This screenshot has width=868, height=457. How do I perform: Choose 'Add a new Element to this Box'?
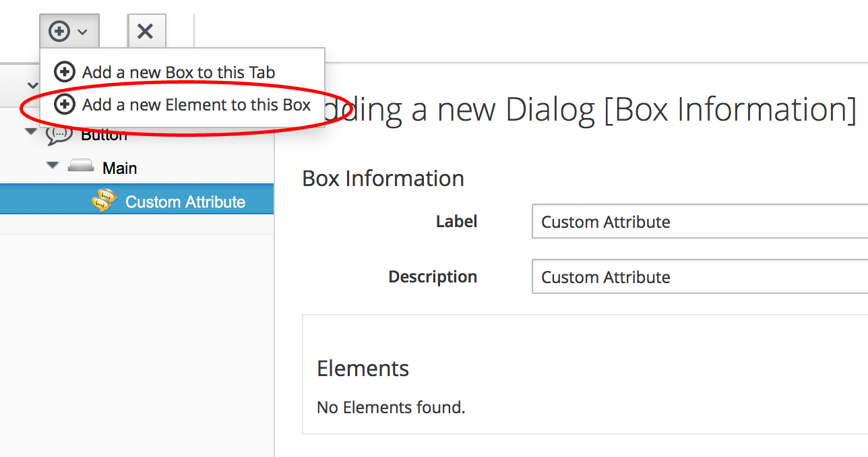196,104
